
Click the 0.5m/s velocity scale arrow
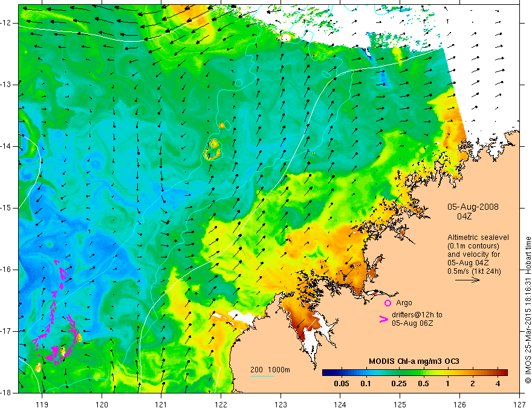point(467,280)
